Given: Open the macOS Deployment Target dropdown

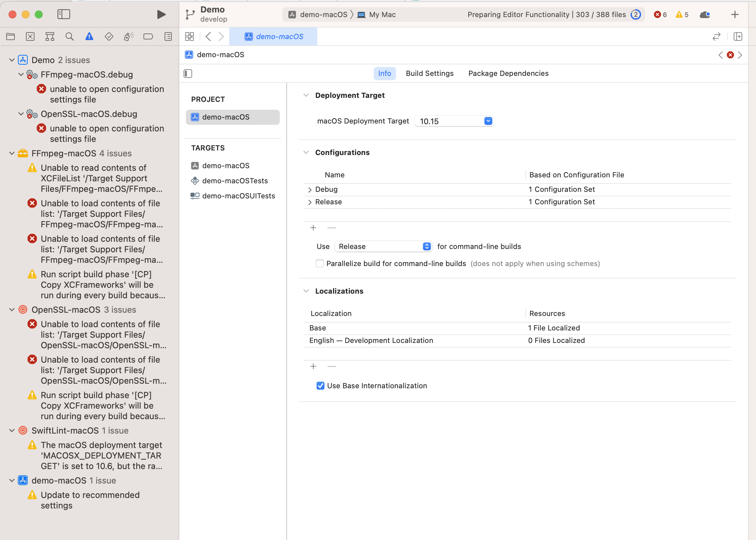Looking at the screenshot, I should pyautogui.click(x=487, y=121).
